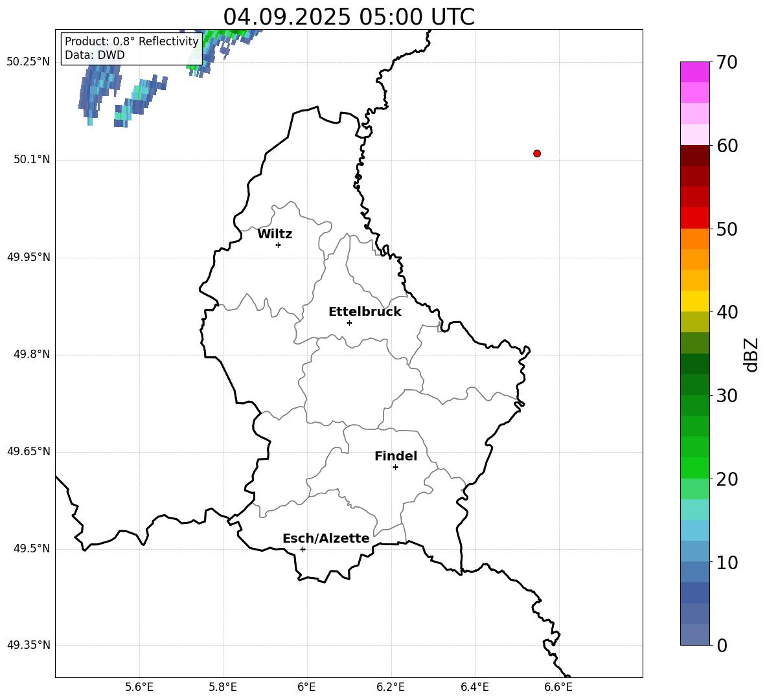Click the longitude label 5.8°E
Image resolution: width=767 pixels, height=700 pixels.
point(223,687)
